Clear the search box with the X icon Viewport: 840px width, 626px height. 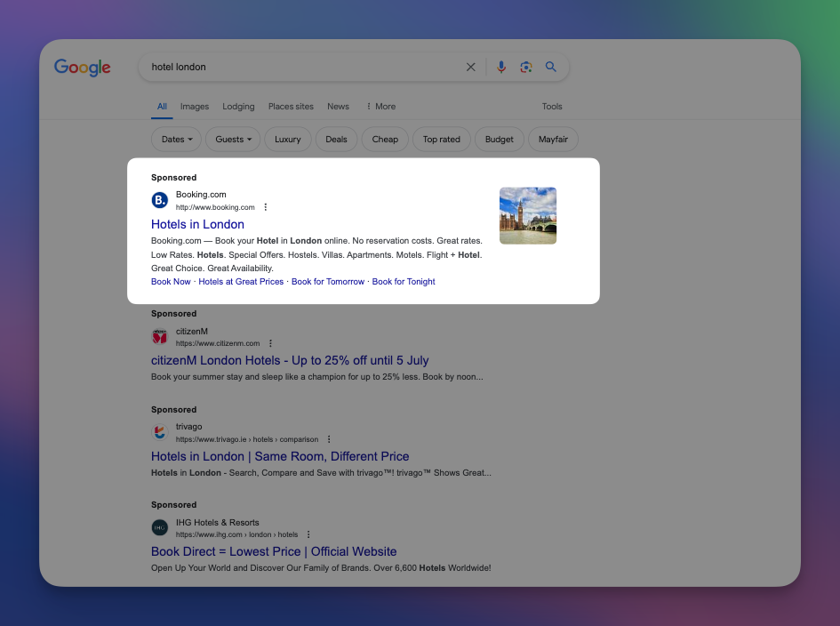(470, 67)
